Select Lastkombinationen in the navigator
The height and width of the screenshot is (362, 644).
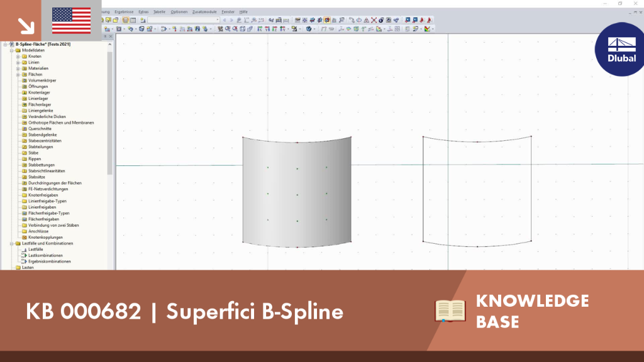coord(45,255)
